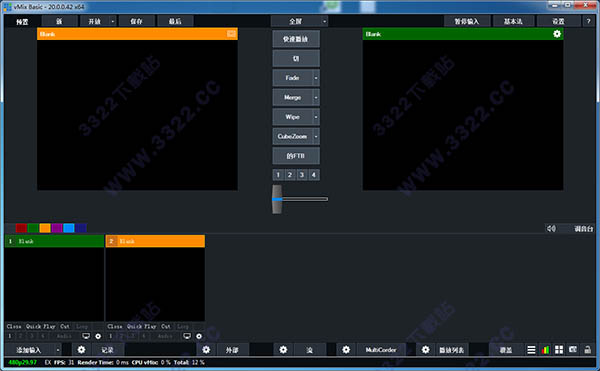This screenshot has height=371, width=600.
Task: Click Cut on input 2 Blank
Action: [166, 326]
